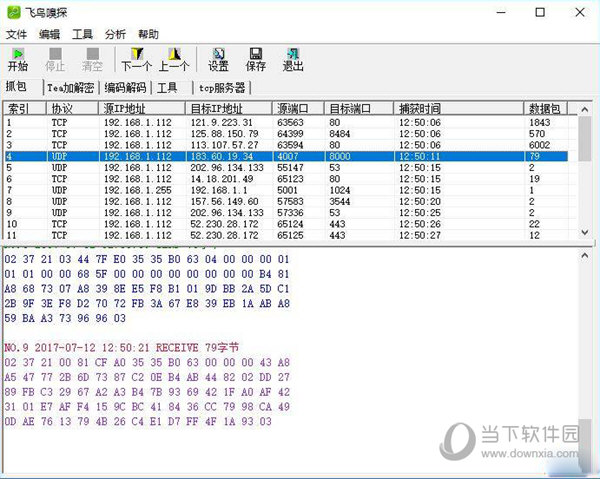600x479 pixels.
Task: Save captured data with 保存 icon
Action: [x=256, y=59]
